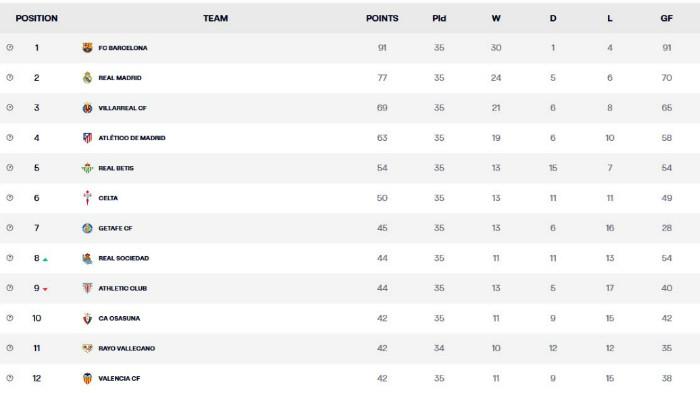Select the Valencia CF crest icon
The height and width of the screenshot is (393, 700).
pos(88,378)
